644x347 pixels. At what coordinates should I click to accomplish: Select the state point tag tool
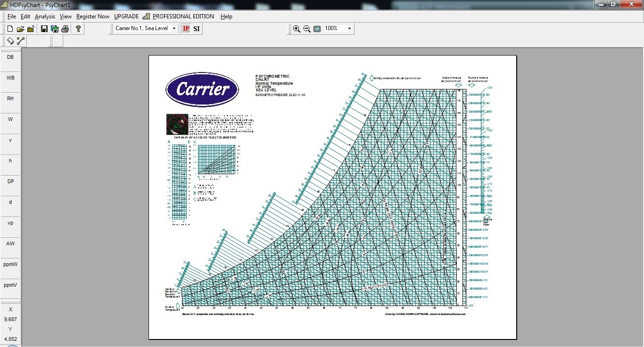pyautogui.click(x=10, y=41)
